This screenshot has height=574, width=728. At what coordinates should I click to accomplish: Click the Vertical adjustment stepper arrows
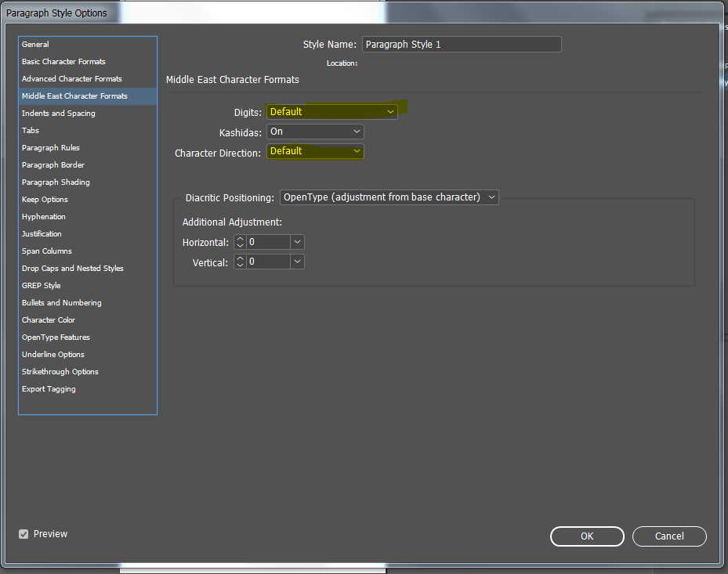coord(240,262)
